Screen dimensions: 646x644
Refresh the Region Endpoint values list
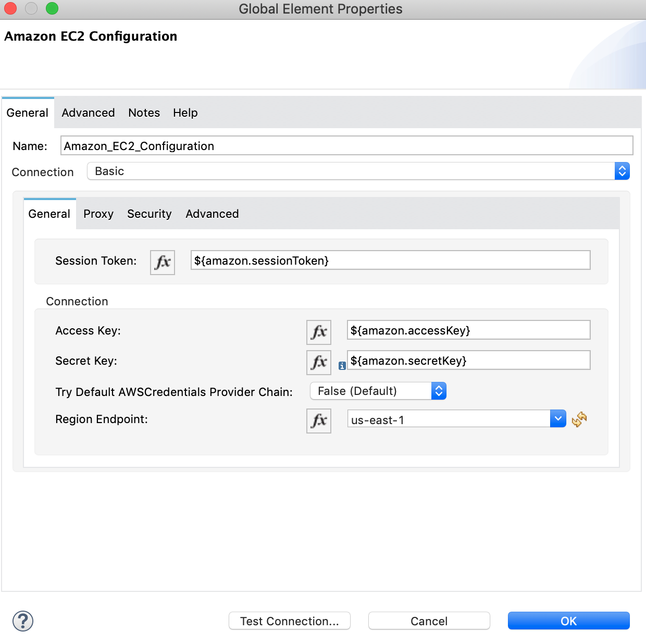click(579, 419)
